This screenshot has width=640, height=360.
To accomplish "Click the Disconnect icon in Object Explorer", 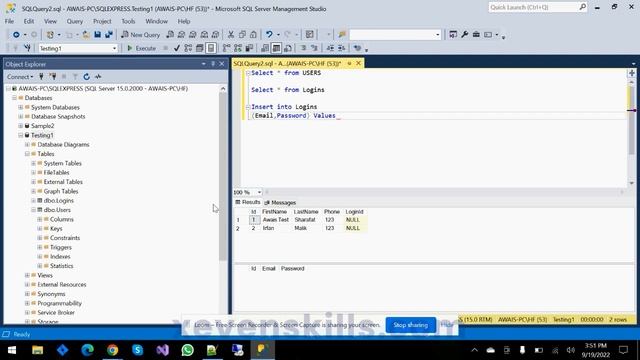I will point(52,77).
